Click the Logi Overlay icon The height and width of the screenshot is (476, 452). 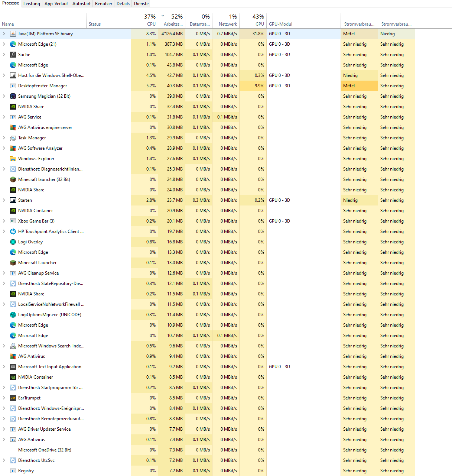(13, 242)
